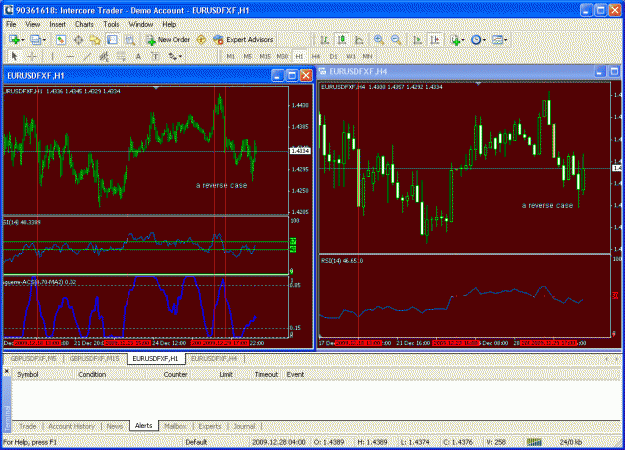
Task: Click the Expert Advisors button
Action: [243, 40]
